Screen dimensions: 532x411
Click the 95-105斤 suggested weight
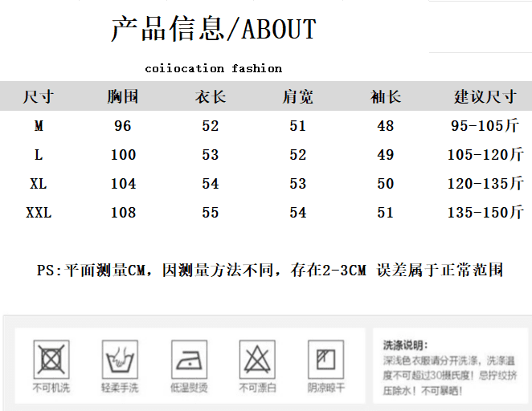pyautogui.click(x=485, y=126)
